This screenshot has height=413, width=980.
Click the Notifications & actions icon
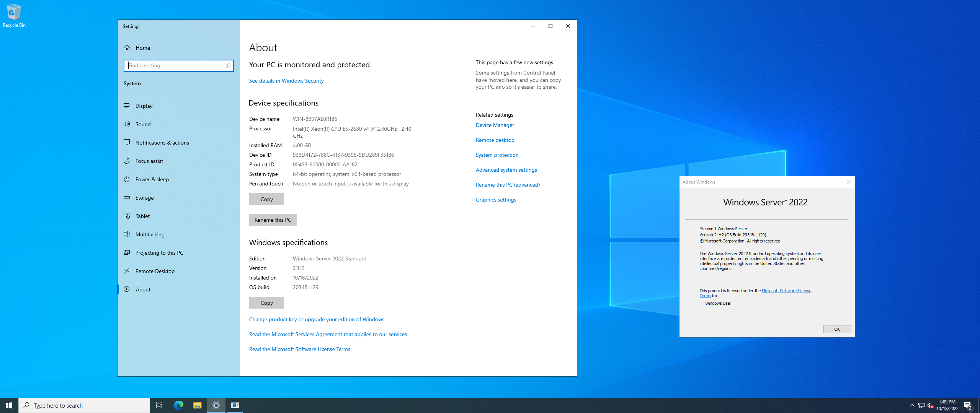coord(127,142)
